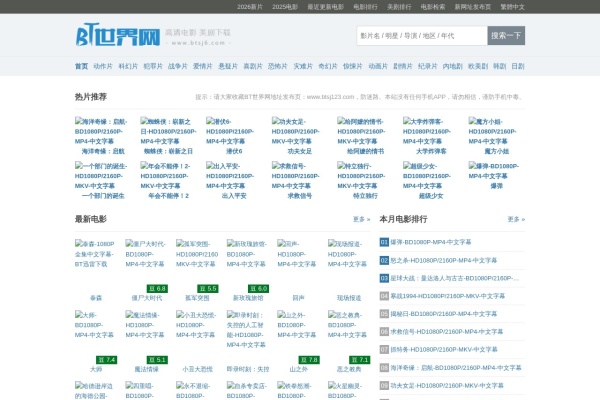Click the 现场报道 title caption
Image resolution: width=600 pixels, height=400 pixels.
pos(349,298)
